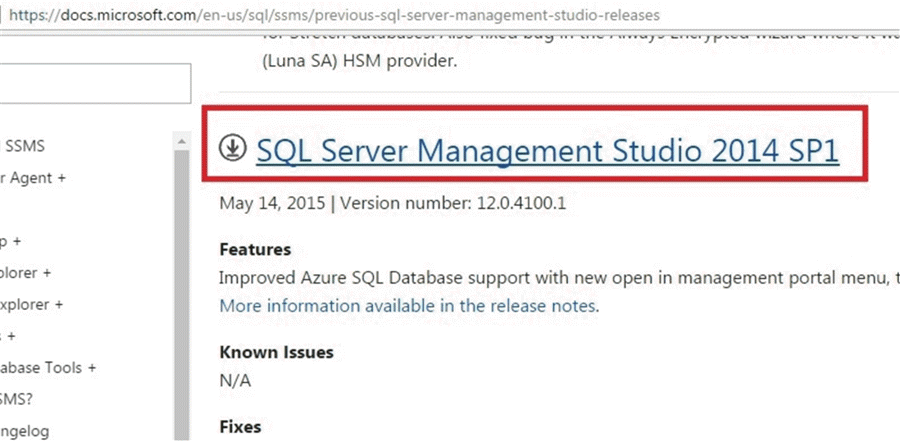This screenshot has height=441, width=900.
Task: Click the sidebar search input box
Action: point(95,83)
